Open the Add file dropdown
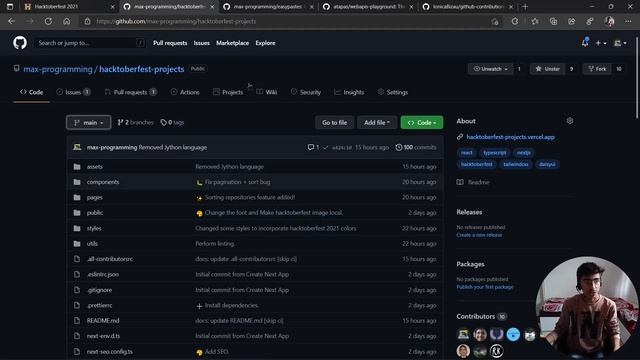The image size is (640, 360). tap(377, 122)
